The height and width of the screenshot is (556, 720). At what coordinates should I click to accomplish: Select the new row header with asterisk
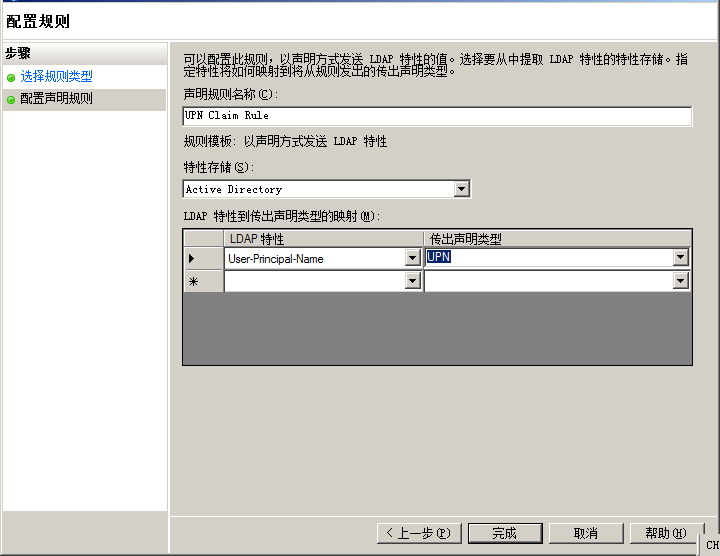pyautogui.click(x=203, y=281)
